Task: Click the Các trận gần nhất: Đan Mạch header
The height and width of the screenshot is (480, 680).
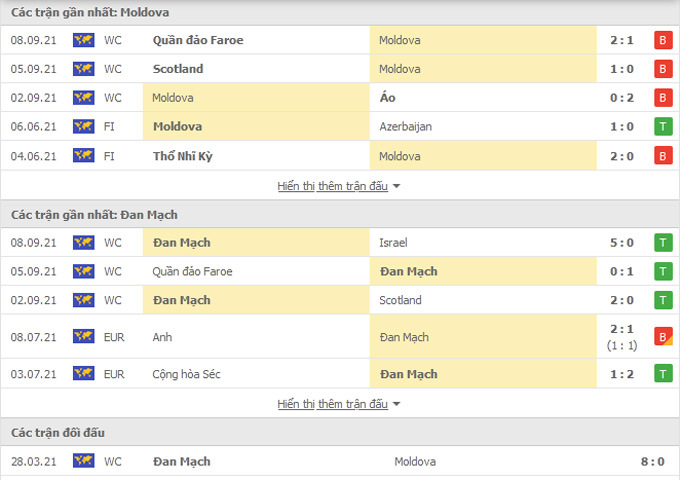Action: [x=94, y=215]
